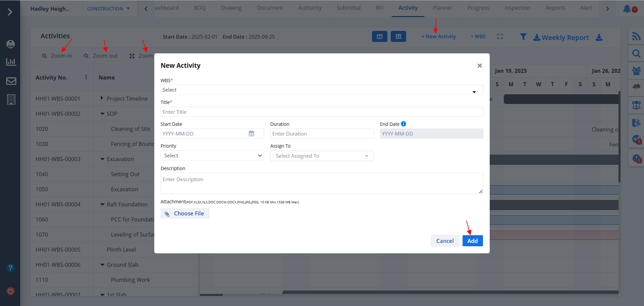
Task: Open the Inspection tab
Action: pyautogui.click(x=517, y=8)
